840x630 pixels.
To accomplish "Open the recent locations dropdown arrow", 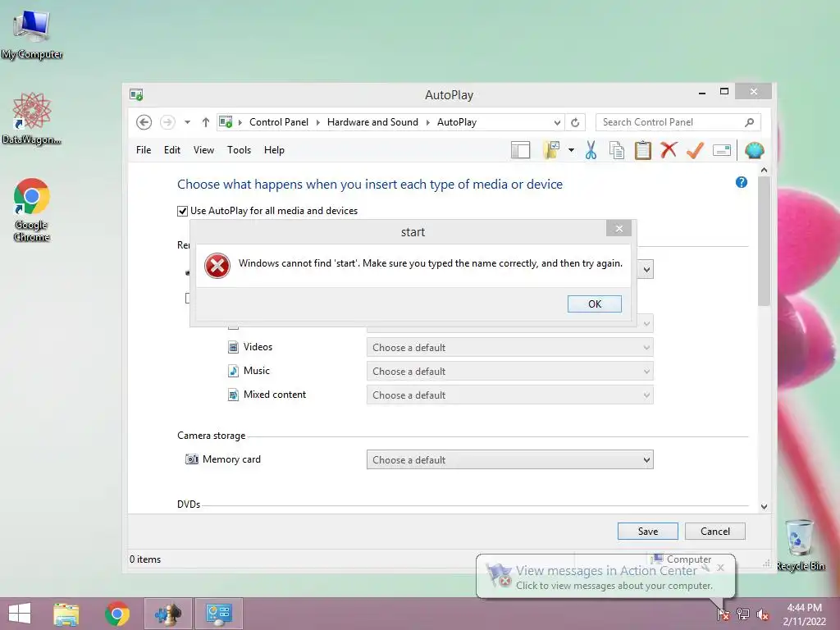I will click(x=188, y=122).
